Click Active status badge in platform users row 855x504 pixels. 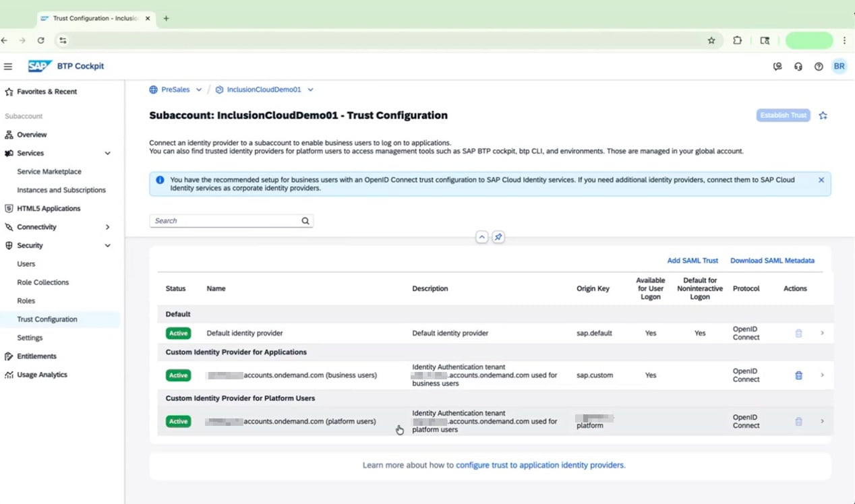178,421
